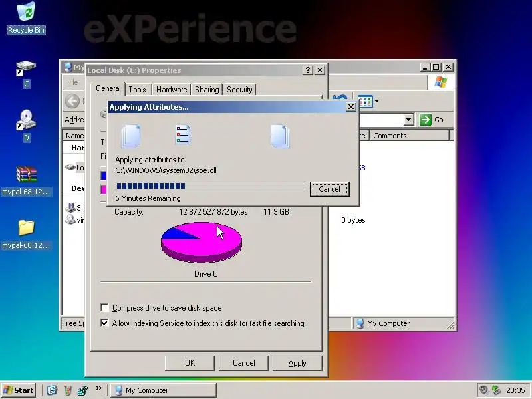This screenshot has height=399, width=532.
Task: Click the destination documents animation icon
Action: 280,136
